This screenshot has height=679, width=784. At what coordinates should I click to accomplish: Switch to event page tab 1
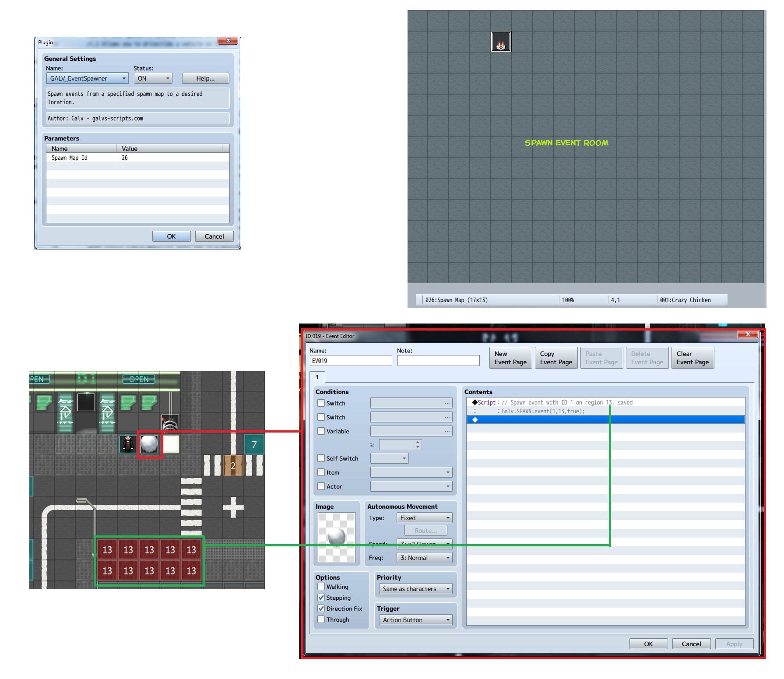(317, 377)
